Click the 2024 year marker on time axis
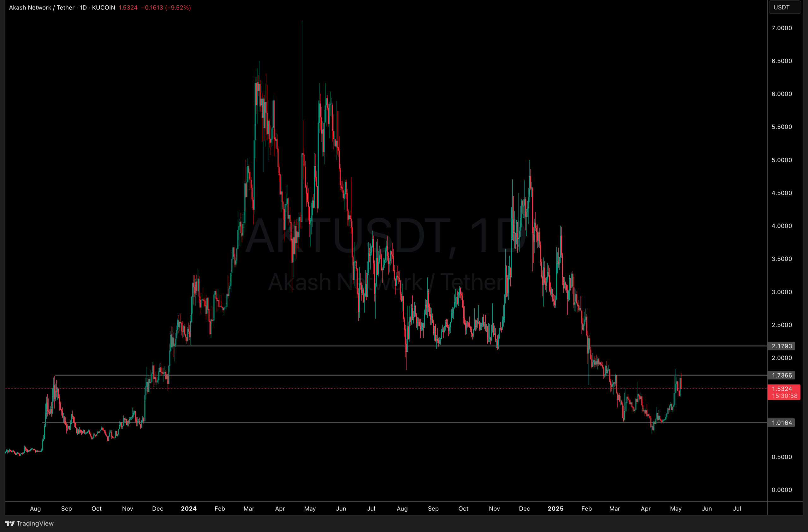The height and width of the screenshot is (532, 808). click(x=188, y=509)
